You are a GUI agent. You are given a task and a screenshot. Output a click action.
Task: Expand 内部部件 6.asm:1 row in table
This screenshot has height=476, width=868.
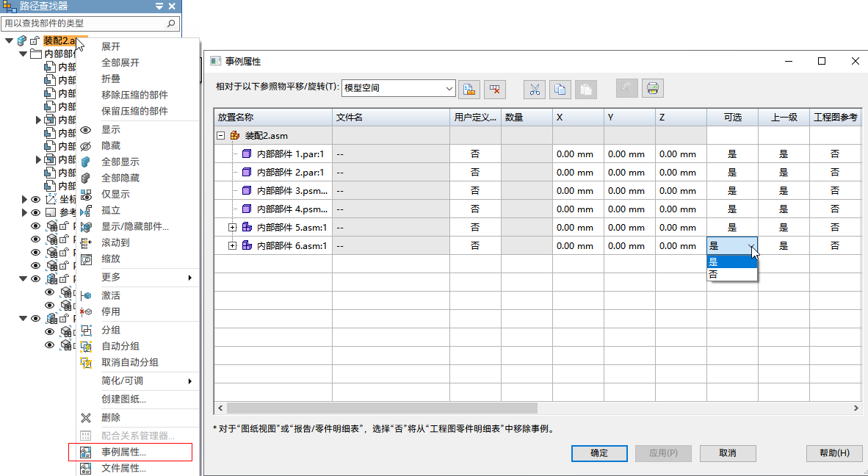pyautogui.click(x=233, y=246)
